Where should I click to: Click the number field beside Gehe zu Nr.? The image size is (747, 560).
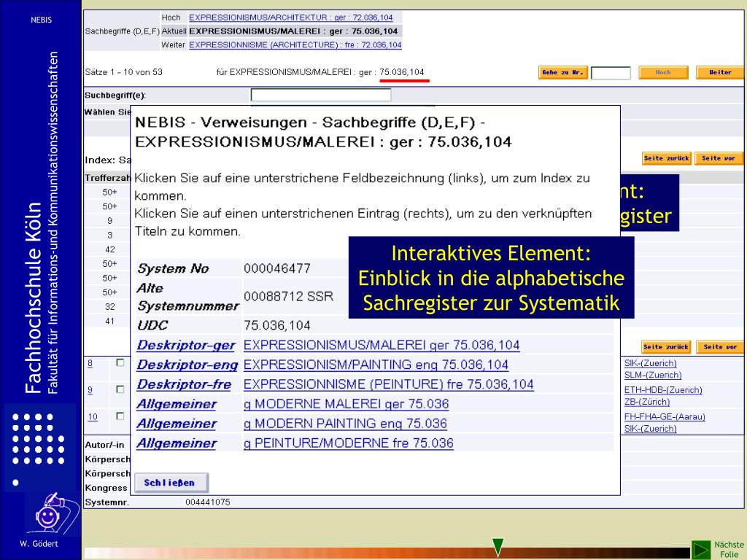pos(611,73)
